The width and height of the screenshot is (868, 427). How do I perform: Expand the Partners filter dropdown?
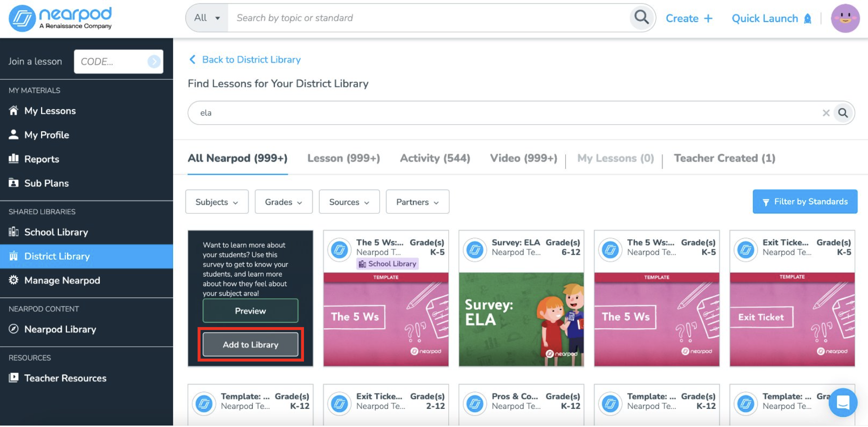click(417, 202)
